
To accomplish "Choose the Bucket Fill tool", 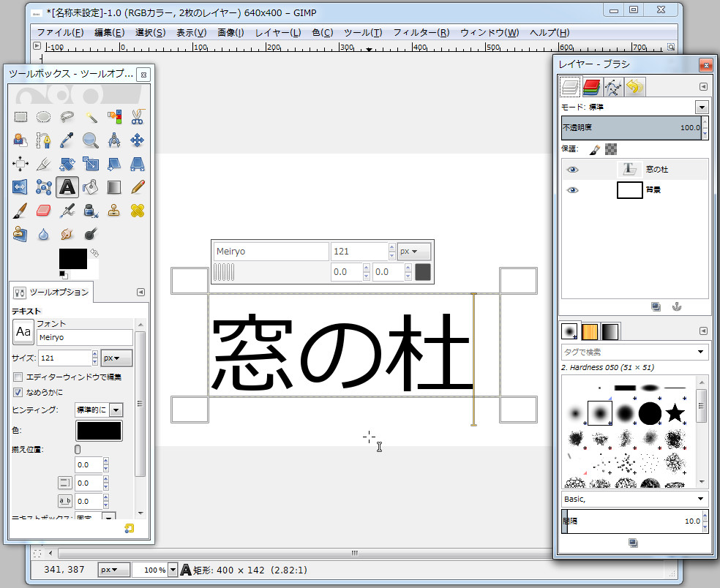I will [91, 187].
